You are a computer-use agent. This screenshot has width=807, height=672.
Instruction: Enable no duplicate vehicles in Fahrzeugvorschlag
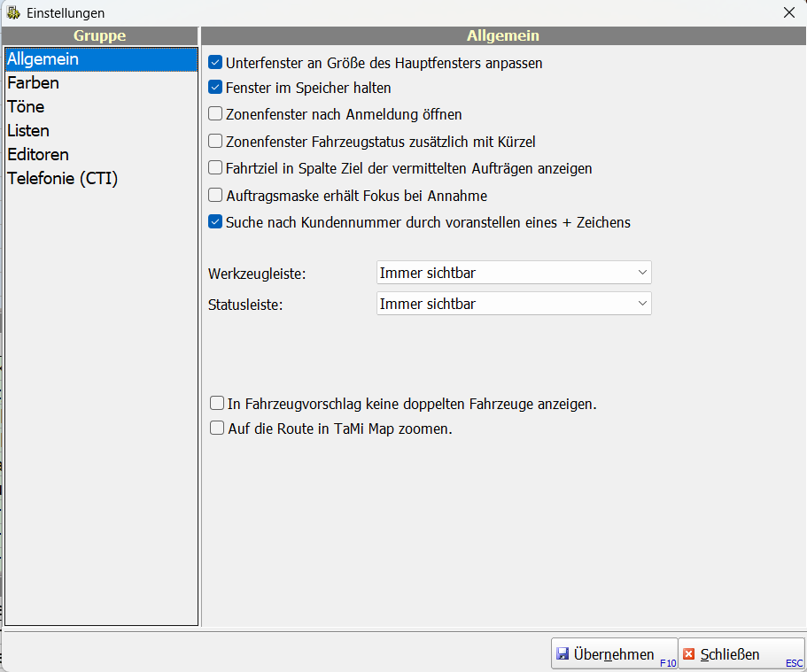coord(217,404)
